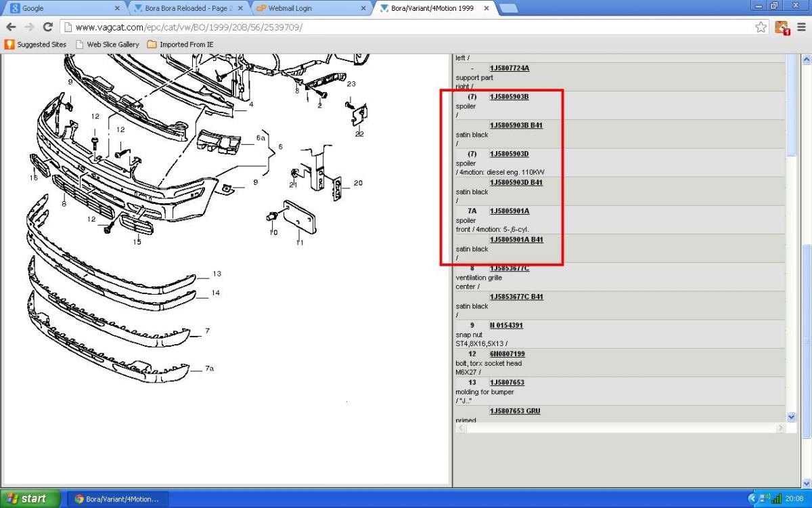This screenshot has width=812, height=508.
Task: Open primed part 1J5807653 GRU
Action: [x=515, y=410]
